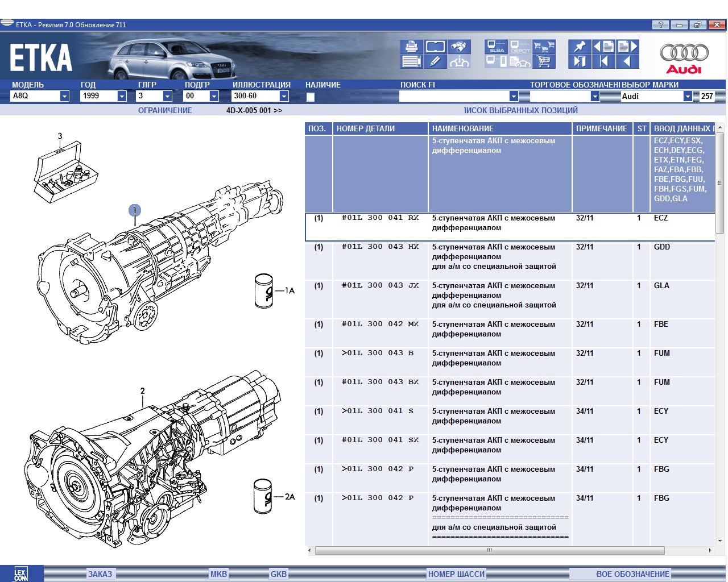Image resolution: width=728 pixels, height=582 pixels.
Task: Open vehicle information icon with letter i
Action: tap(459, 61)
